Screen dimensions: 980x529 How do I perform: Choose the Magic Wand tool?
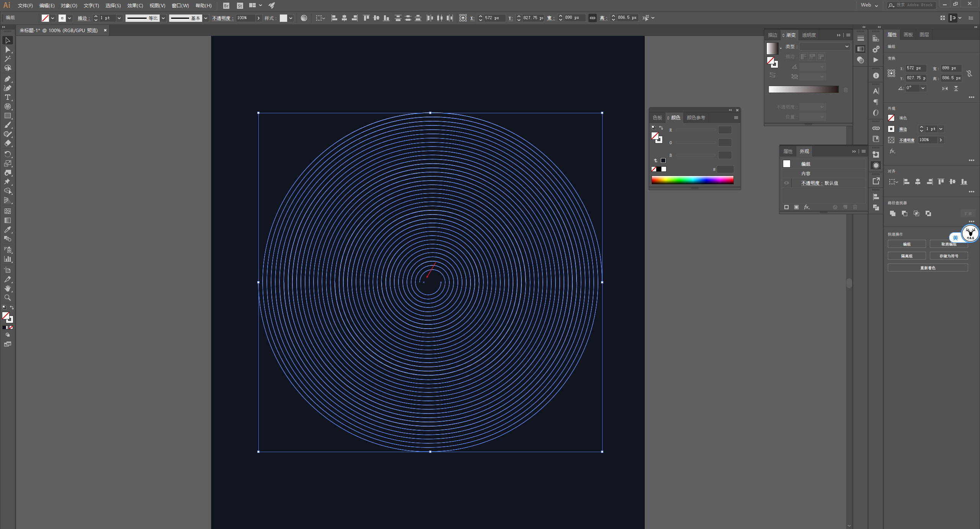tap(8, 59)
